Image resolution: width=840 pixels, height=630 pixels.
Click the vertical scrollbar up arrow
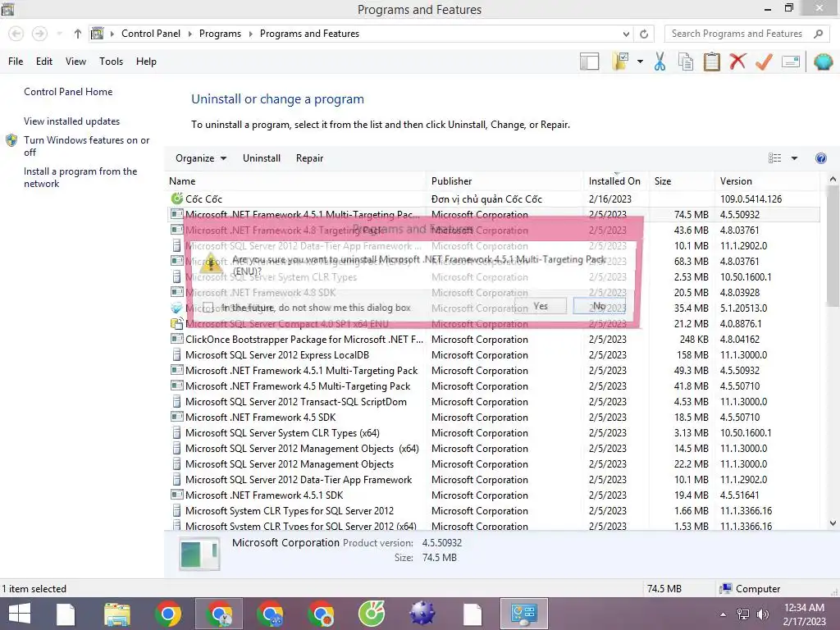(833, 180)
